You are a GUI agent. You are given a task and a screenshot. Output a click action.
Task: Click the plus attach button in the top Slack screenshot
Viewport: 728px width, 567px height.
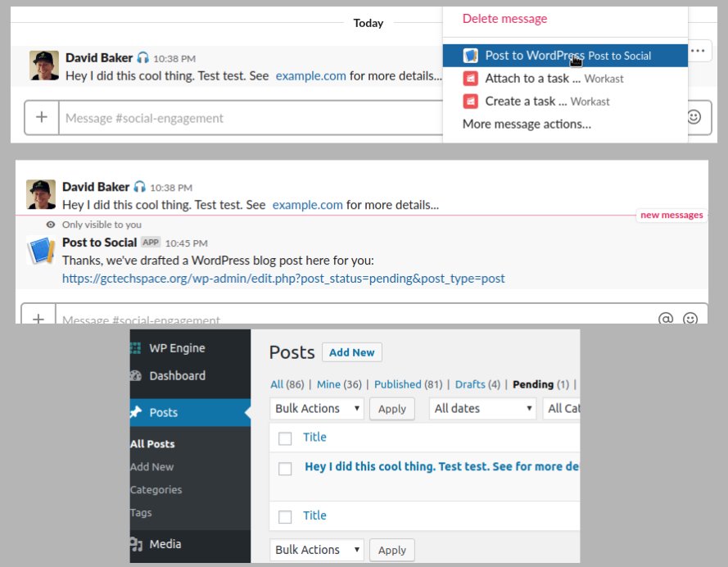[x=42, y=117]
